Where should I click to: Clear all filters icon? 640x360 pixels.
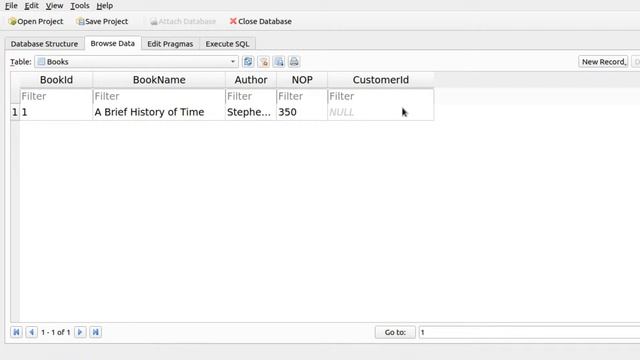(264, 62)
